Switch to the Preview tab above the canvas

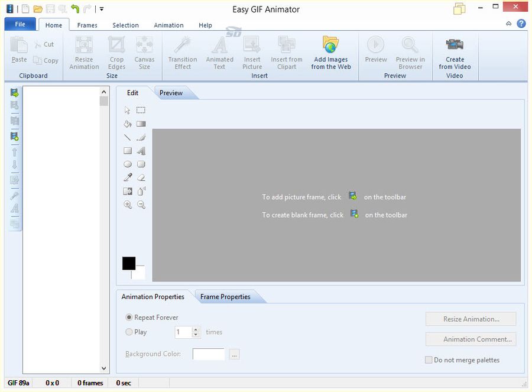[171, 93]
